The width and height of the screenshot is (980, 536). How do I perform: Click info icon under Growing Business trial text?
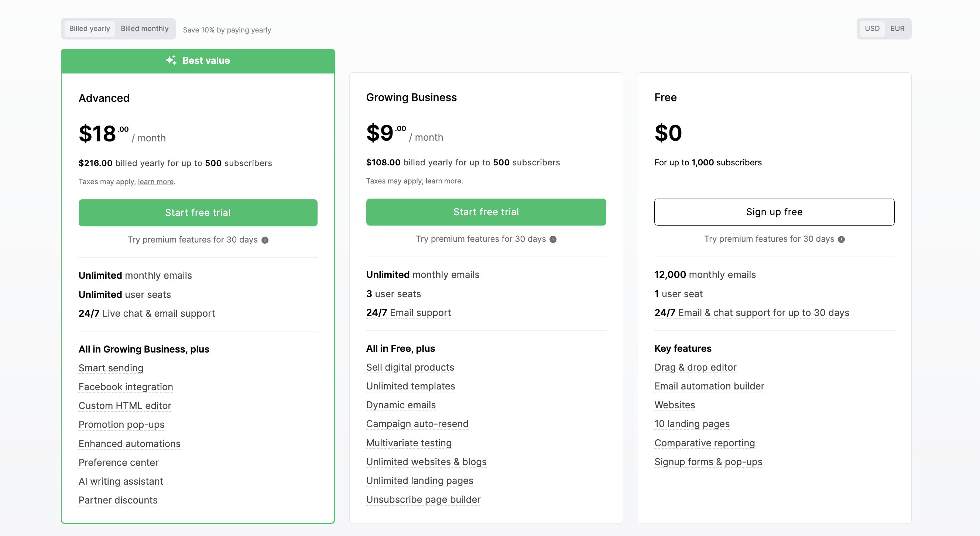(x=553, y=239)
